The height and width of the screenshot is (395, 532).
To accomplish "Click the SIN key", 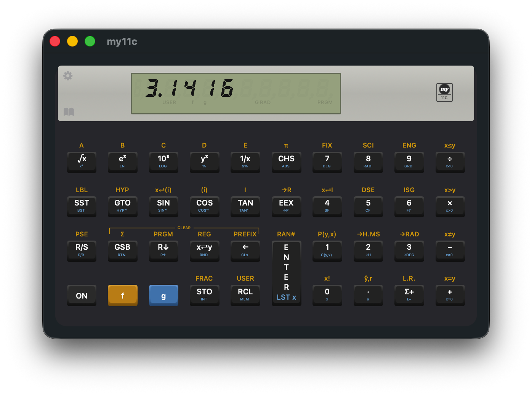I will [163, 206].
